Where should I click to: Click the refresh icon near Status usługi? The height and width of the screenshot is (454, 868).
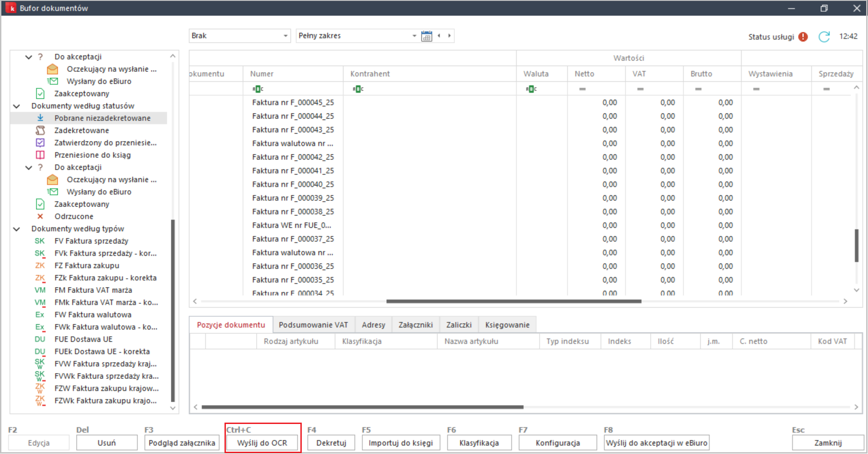824,37
